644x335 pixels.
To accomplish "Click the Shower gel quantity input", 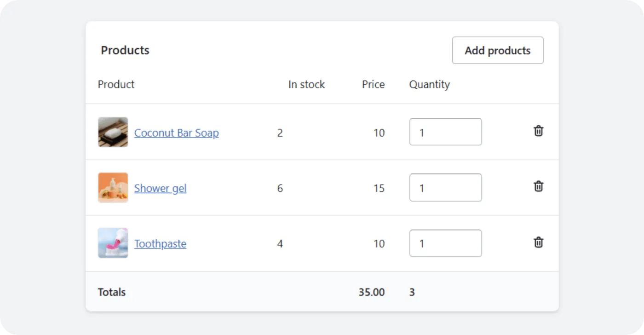I will coord(445,187).
